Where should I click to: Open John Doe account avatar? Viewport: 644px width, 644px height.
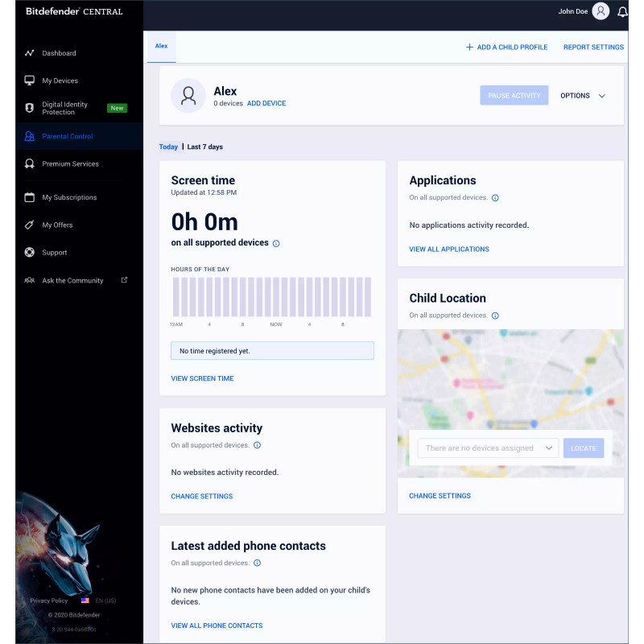tap(601, 11)
